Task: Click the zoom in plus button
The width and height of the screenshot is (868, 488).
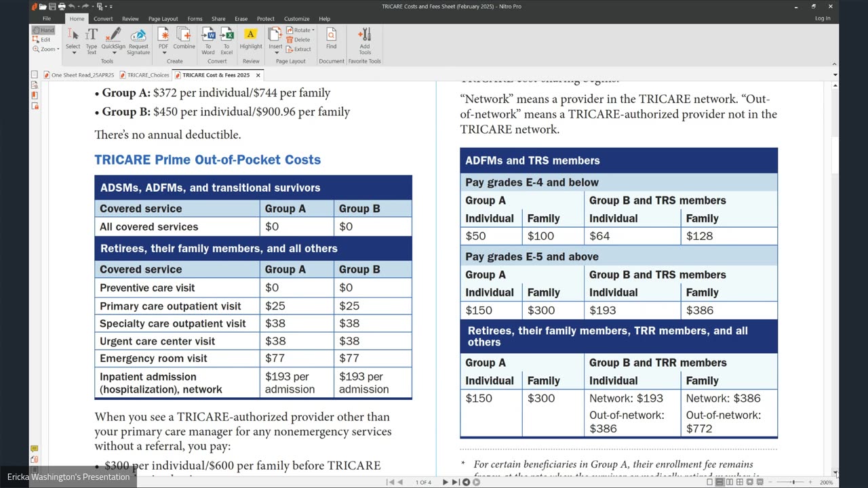Action: coord(810,482)
